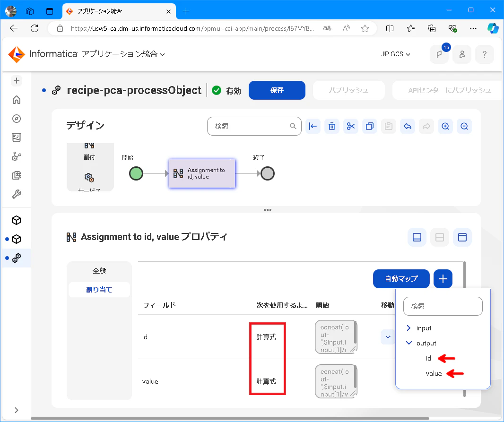The image size is (504, 422).
Task: Open the Copilot icon in browser
Action: [x=493, y=28]
